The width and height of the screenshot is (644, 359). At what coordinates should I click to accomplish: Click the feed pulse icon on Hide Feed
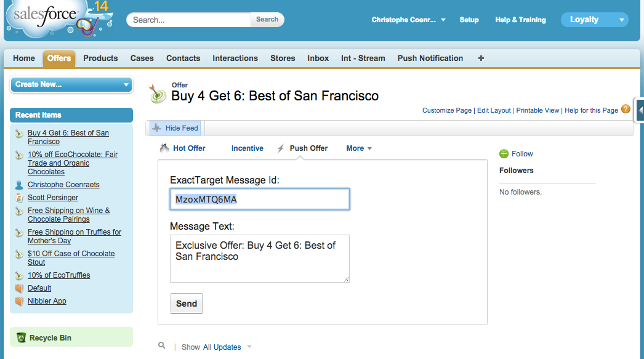[x=157, y=128]
